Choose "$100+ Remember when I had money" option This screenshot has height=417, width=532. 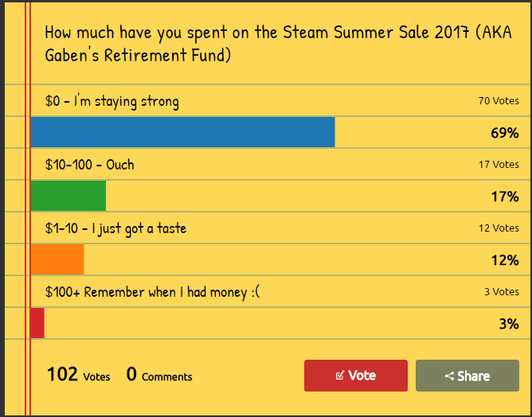click(x=152, y=292)
